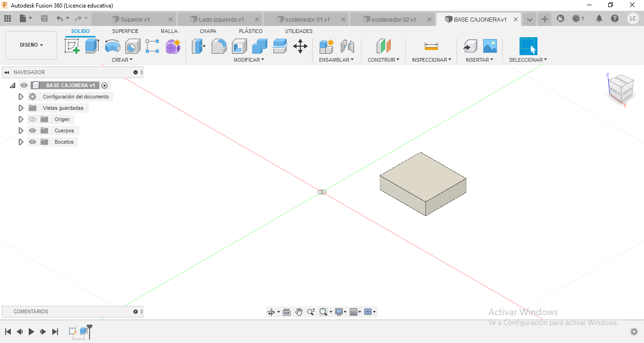The image size is (644, 343).
Task: Expand the Cuerpos tree node
Action: click(x=21, y=131)
